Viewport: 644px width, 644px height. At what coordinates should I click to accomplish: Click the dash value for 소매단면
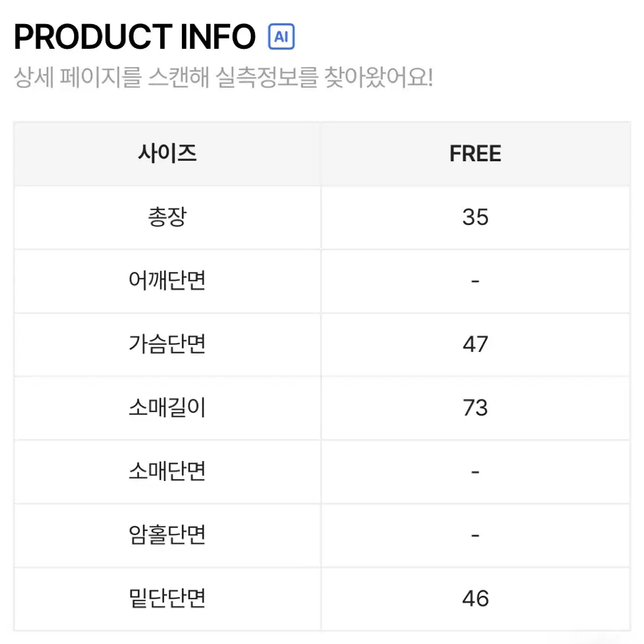(x=475, y=471)
